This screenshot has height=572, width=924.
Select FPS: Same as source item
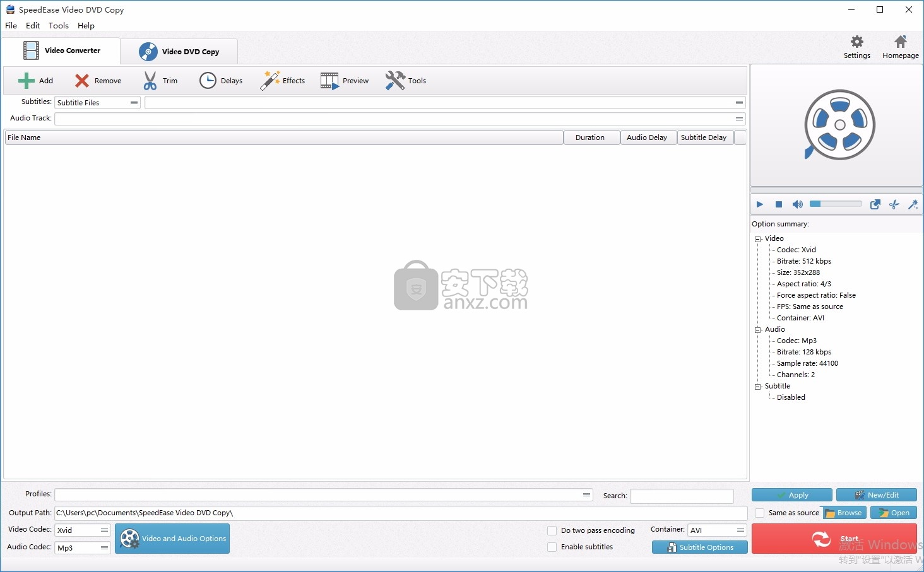coord(810,306)
